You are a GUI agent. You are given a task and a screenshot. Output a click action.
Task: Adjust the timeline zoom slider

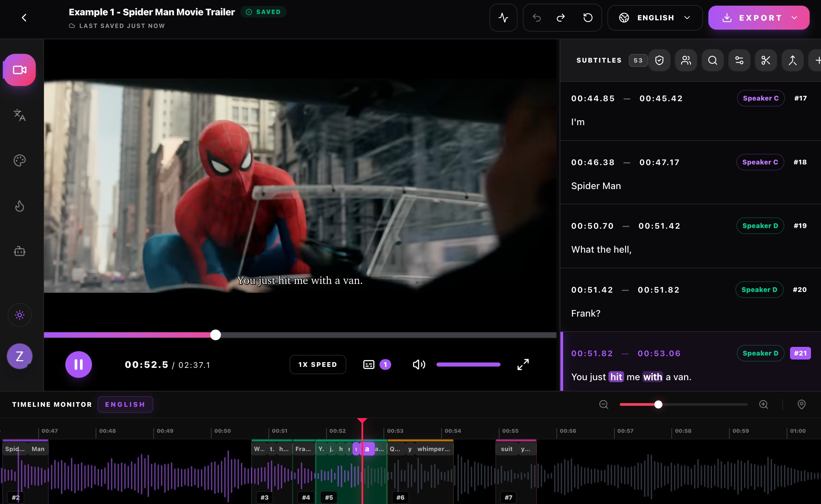tap(658, 404)
